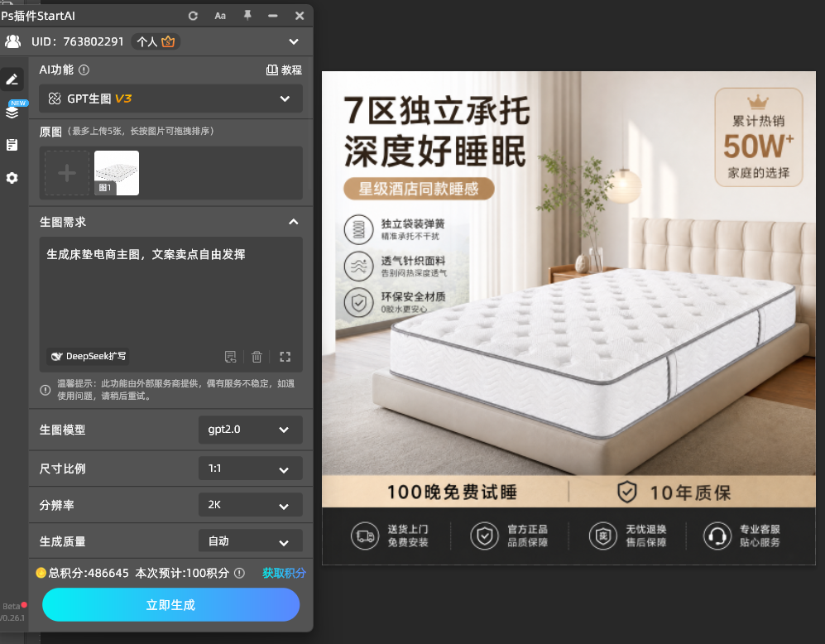
Task: Open the 分辨率 2K dropdown
Action: 251,505
